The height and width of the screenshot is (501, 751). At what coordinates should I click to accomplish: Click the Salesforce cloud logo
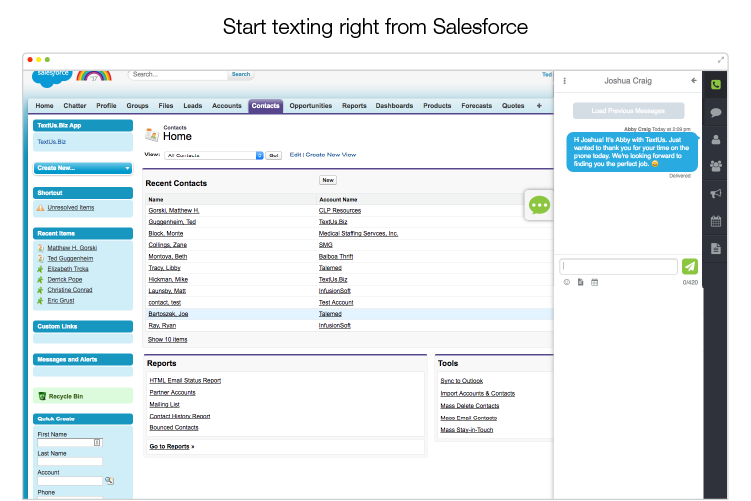pyautogui.click(x=51, y=78)
